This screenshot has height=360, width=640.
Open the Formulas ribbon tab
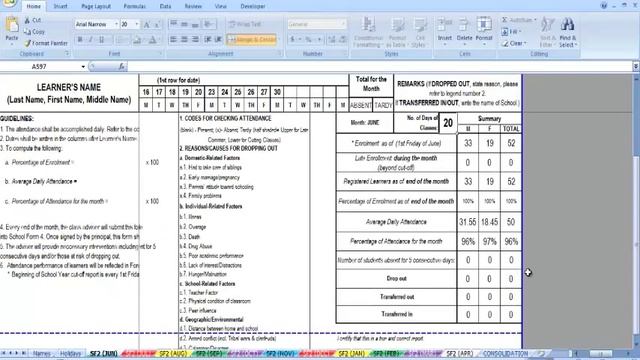[x=135, y=6]
